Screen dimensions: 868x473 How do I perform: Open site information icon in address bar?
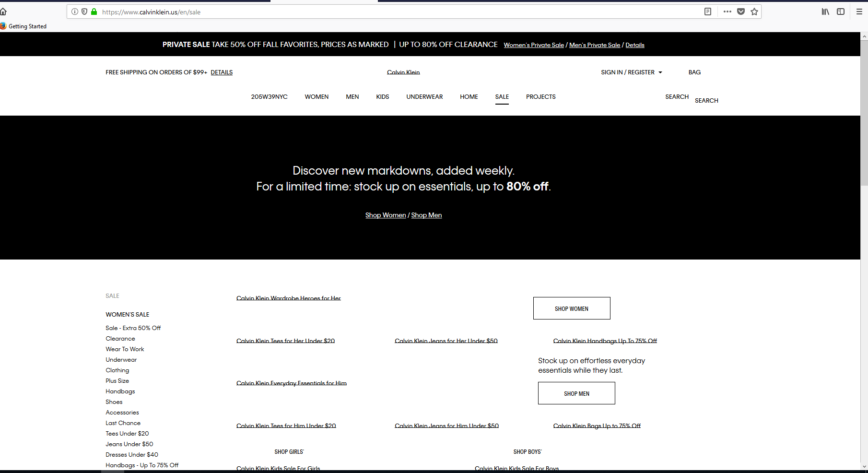point(75,12)
